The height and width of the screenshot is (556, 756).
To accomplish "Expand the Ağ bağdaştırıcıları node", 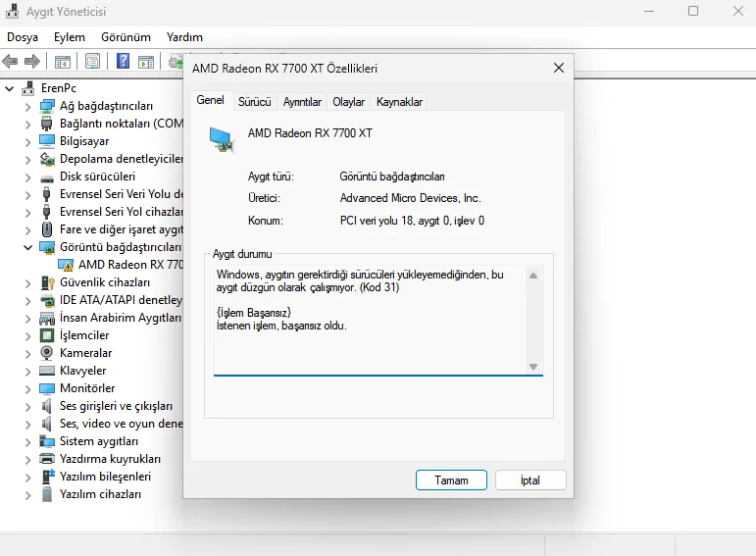I will (x=27, y=107).
